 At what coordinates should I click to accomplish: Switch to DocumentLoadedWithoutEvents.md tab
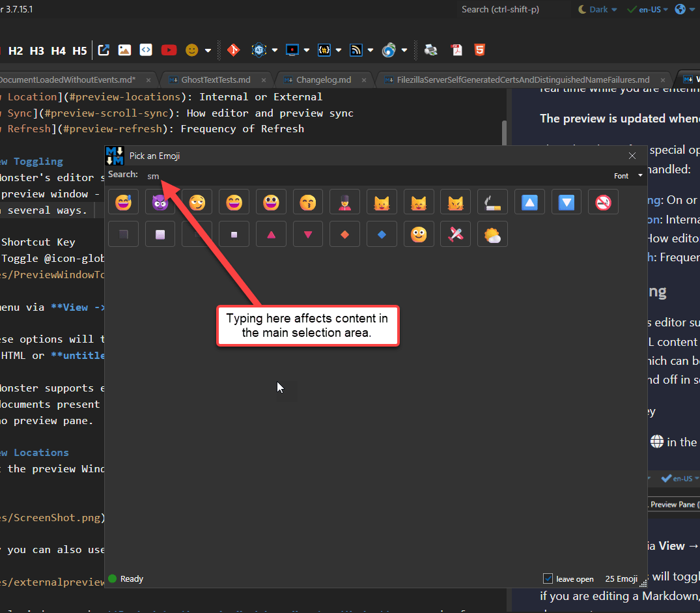pyautogui.click(x=67, y=80)
